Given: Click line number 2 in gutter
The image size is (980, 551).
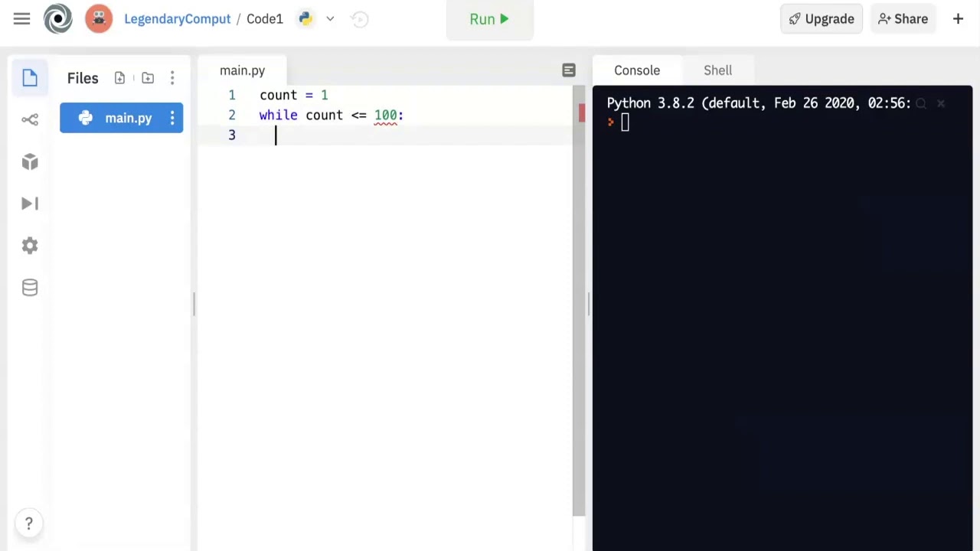Looking at the screenshot, I should pos(232,115).
